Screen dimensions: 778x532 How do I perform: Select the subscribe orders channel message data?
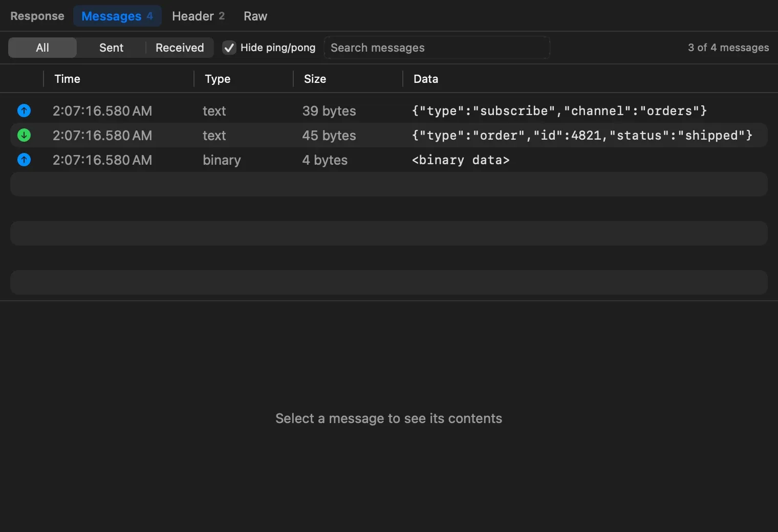point(559,110)
